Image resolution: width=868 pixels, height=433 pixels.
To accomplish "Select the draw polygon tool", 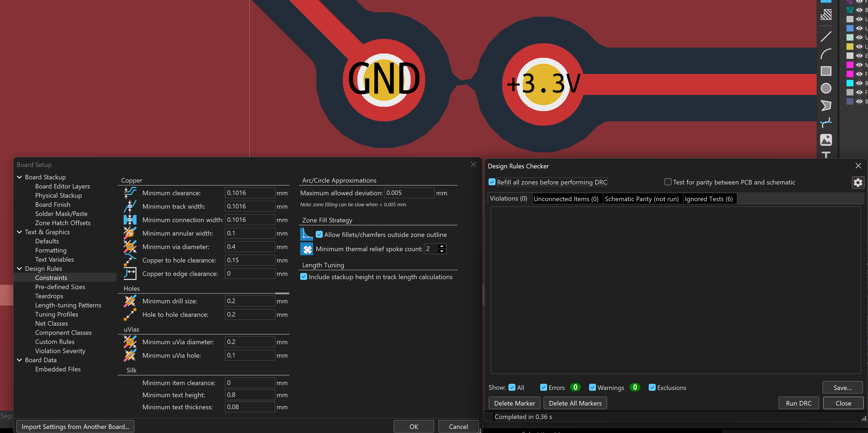I will 826,105.
